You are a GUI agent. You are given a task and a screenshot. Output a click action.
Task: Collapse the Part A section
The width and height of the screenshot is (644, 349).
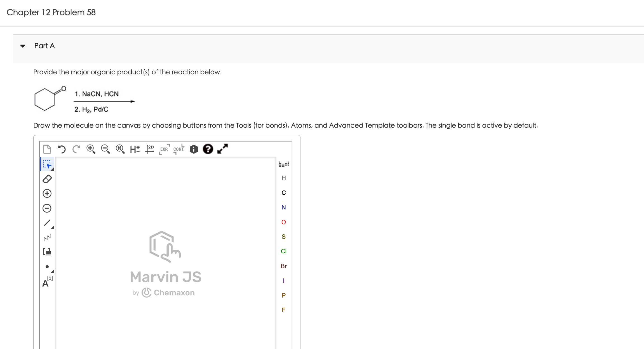point(23,46)
